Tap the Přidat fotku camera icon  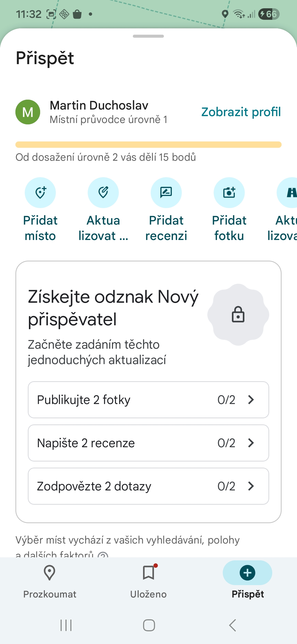[229, 193]
